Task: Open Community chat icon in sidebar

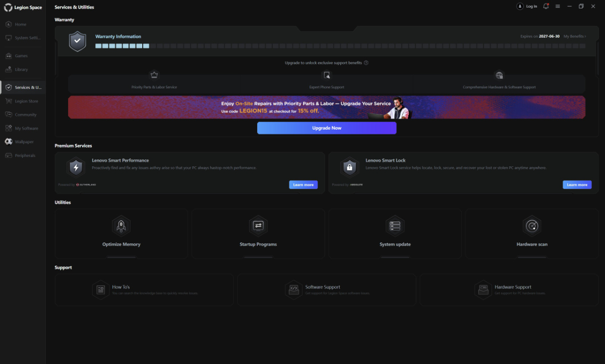Action: point(9,114)
